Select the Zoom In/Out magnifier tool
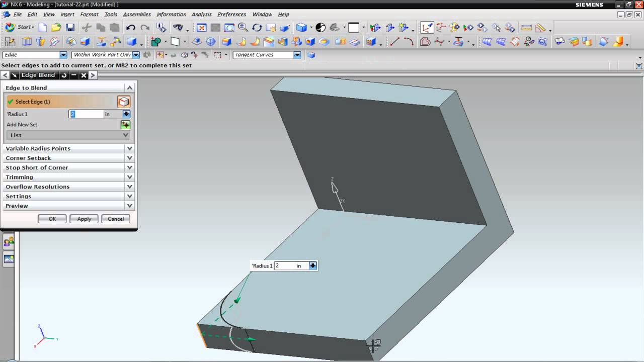Image resolution: width=644 pixels, height=362 pixels. (x=243, y=28)
